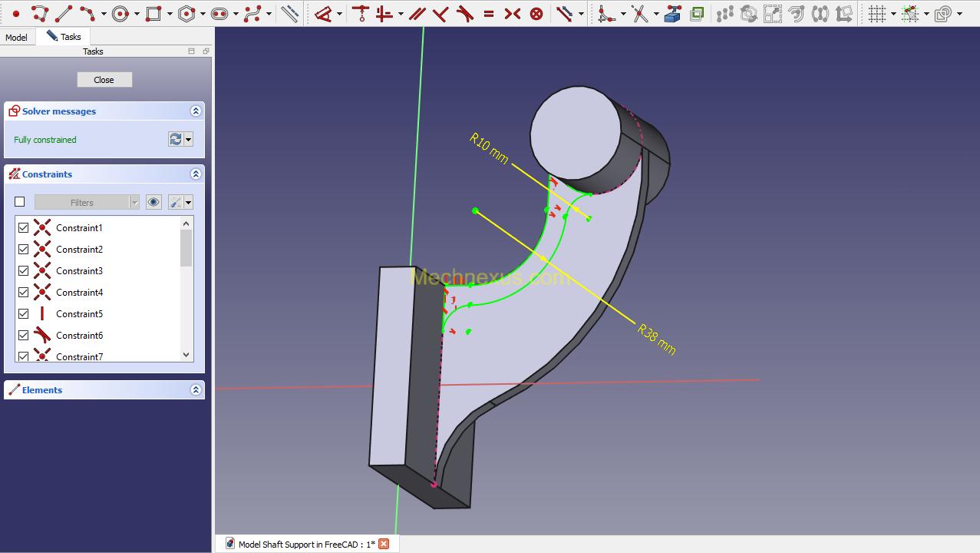Open the grid settings dropdown arrow

pos(894,14)
